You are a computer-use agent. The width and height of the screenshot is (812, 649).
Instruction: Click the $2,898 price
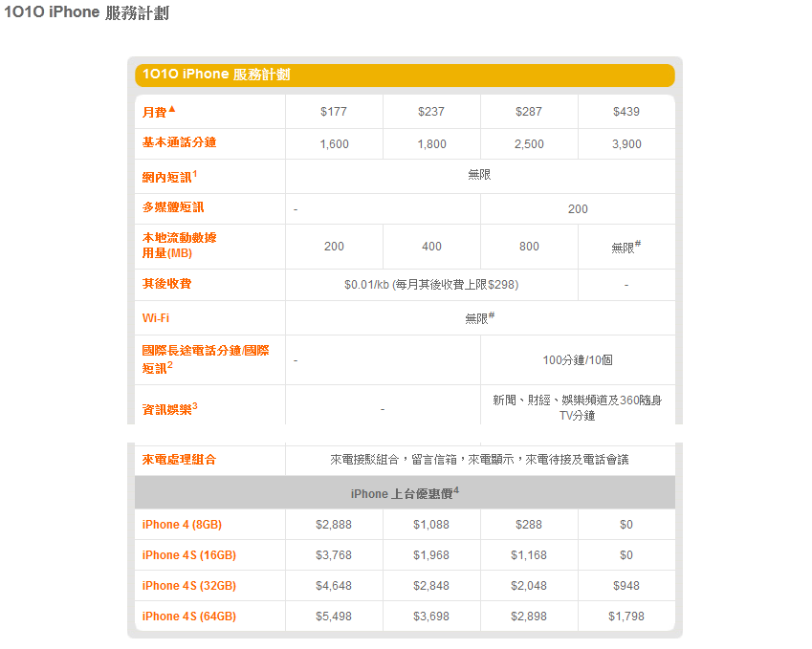529,617
